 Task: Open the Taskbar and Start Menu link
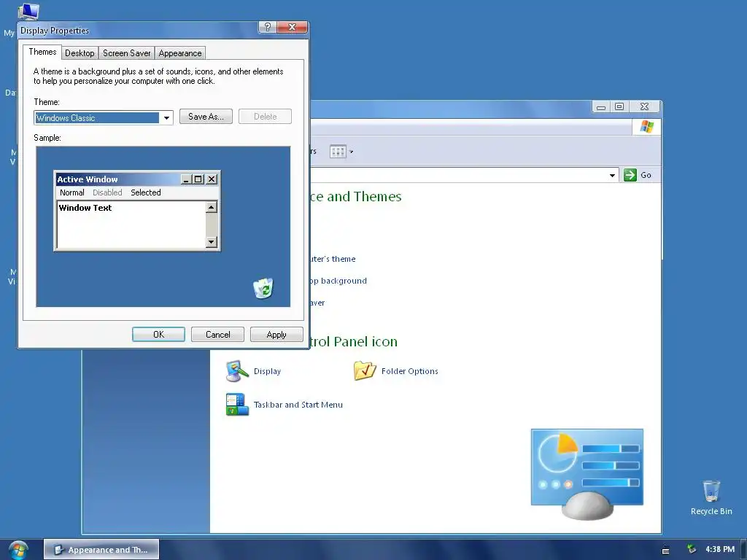point(298,405)
